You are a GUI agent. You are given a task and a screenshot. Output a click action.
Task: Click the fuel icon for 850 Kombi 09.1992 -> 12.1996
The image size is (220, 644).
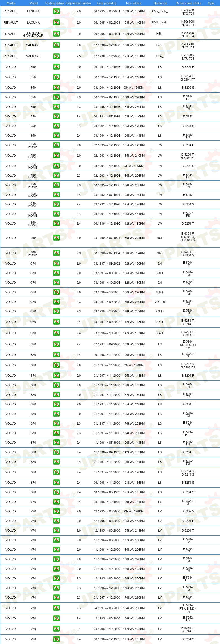point(56,204)
